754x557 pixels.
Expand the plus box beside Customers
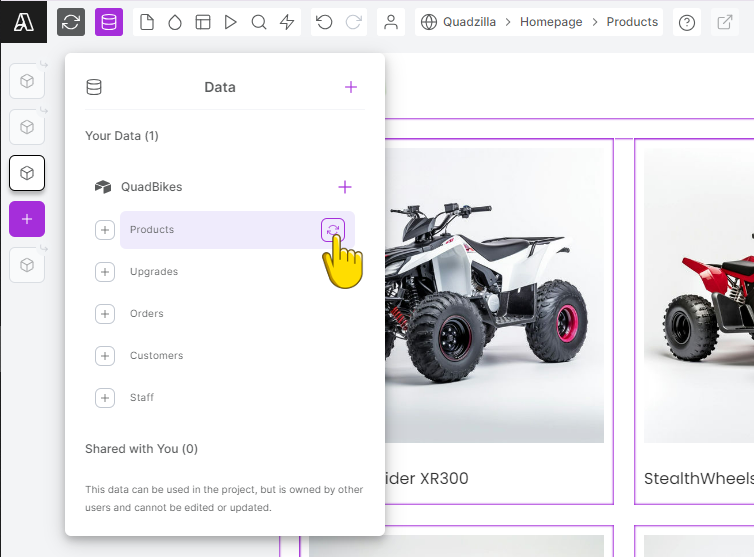105,356
